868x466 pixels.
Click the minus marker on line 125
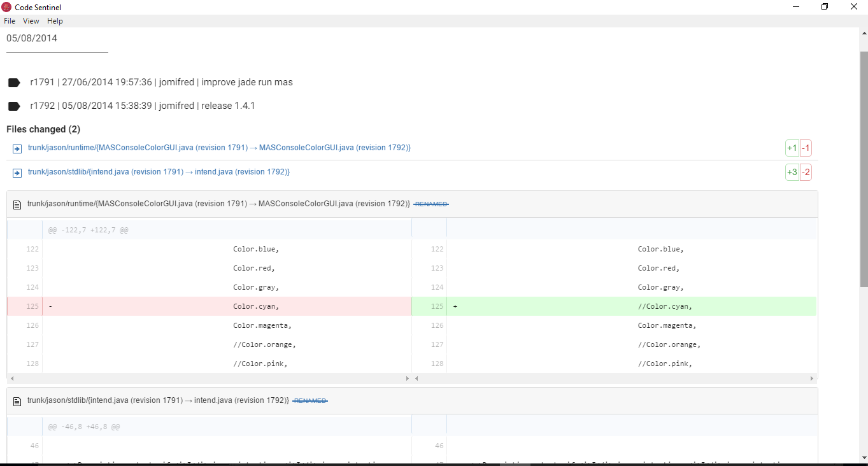point(50,306)
